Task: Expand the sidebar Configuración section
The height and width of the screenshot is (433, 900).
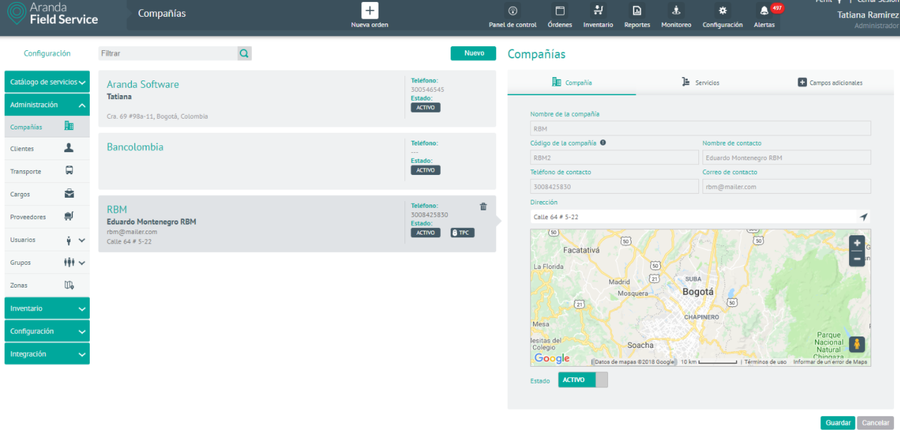Action: [x=47, y=331]
